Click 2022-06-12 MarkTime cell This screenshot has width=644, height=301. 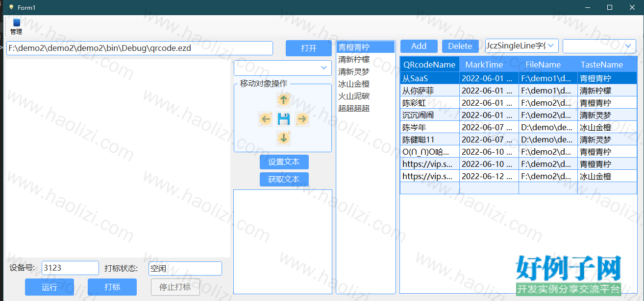coord(489,176)
